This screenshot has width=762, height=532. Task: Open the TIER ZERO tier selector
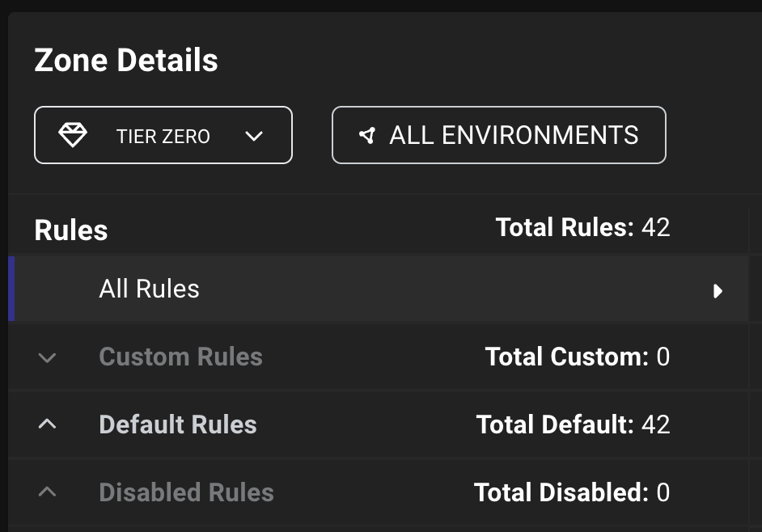[x=163, y=135]
